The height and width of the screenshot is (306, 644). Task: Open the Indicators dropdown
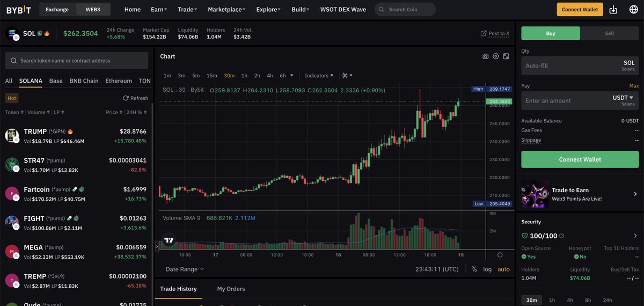pos(319,76)
